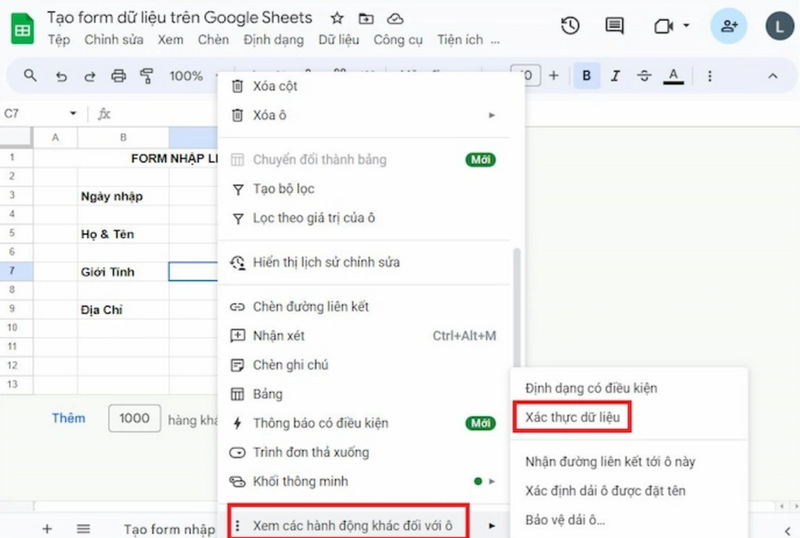Star this spreadsheet document
The image size is (800, 538).
click(337, 19)
